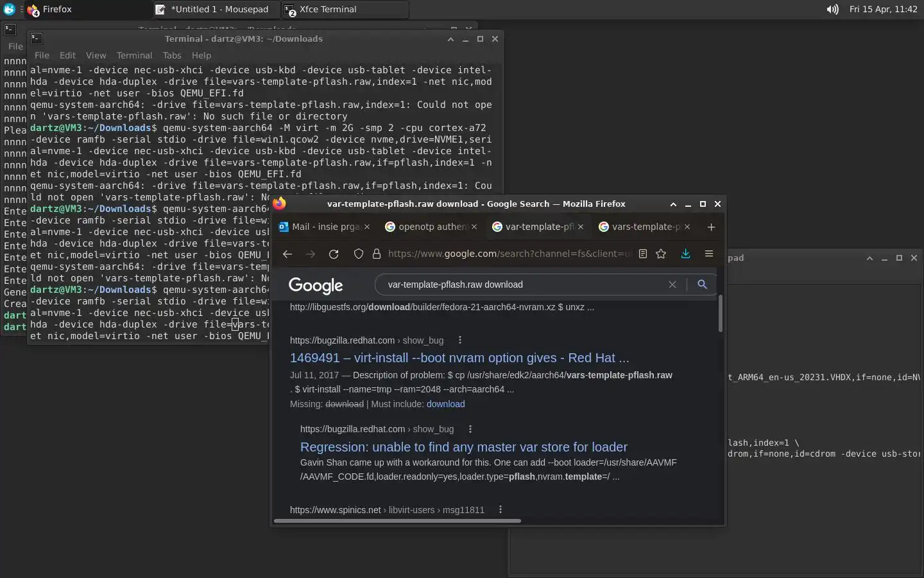Open the virt-install --boot nvram result link
924x578 pixels.
point(459,358)
